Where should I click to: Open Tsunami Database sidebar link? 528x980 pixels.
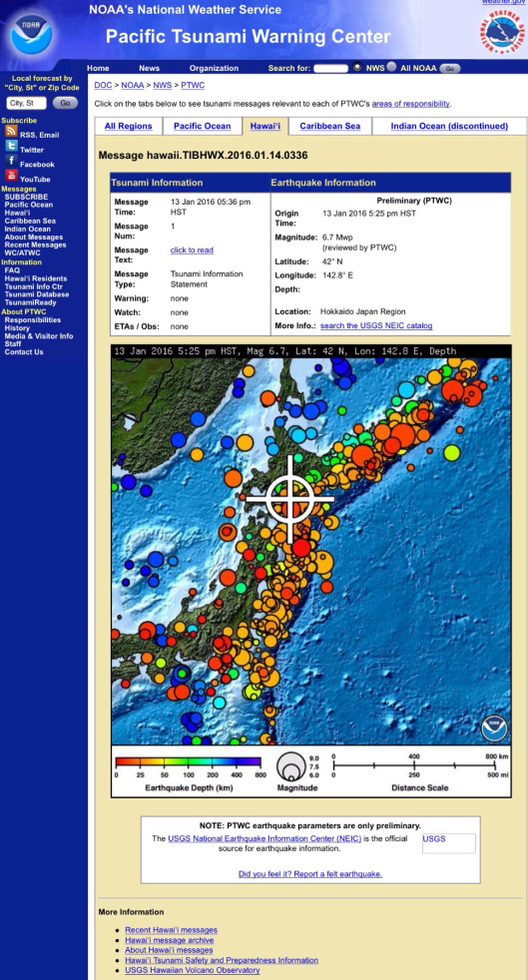coord(37,294)
